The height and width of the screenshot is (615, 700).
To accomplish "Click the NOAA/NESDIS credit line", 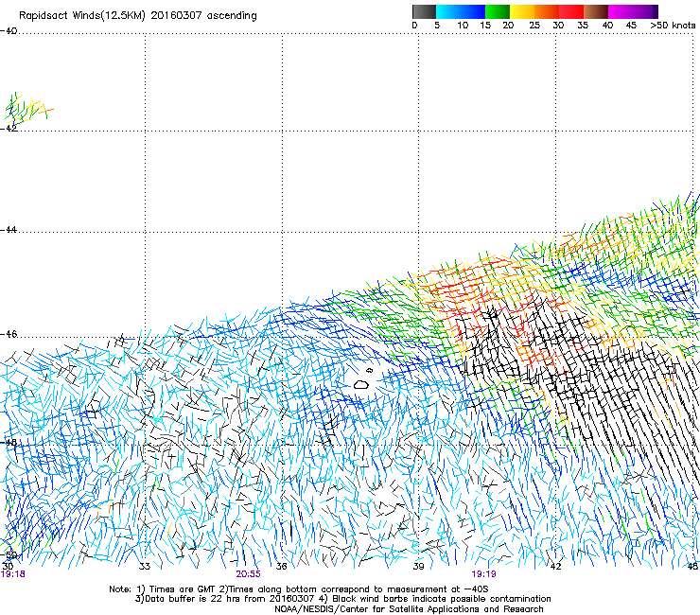I will tap(409, 609).
